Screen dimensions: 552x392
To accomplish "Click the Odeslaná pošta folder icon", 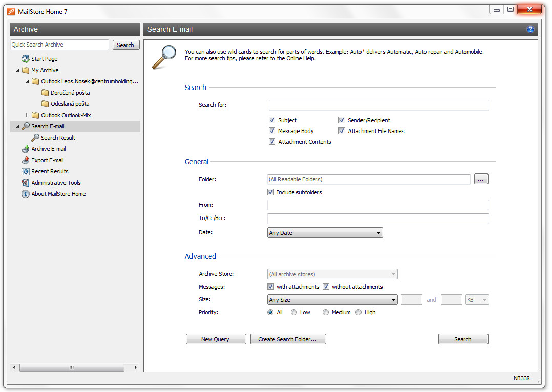I will click(45, 104).
